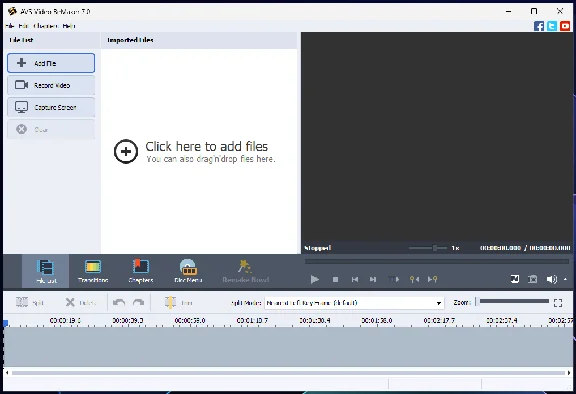Screen dimensions: 576x394
Task: Click the blue playhead marker at the timeline start
Action: (6, 323)
